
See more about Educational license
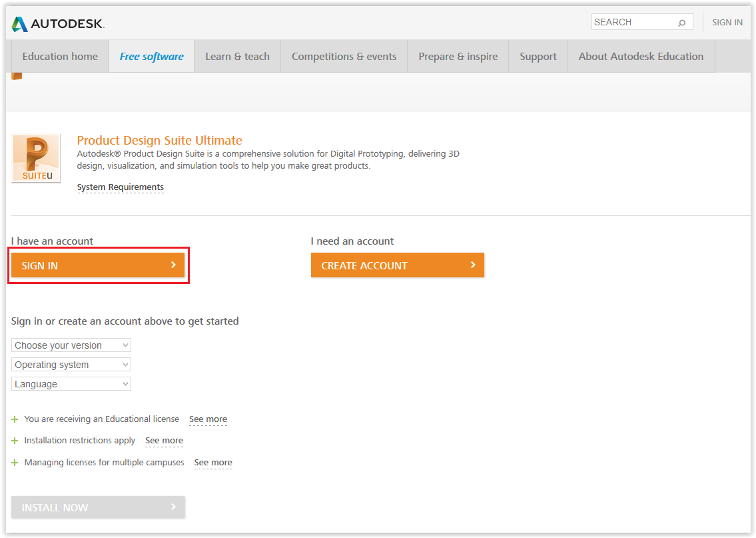[x=208, y=419]
